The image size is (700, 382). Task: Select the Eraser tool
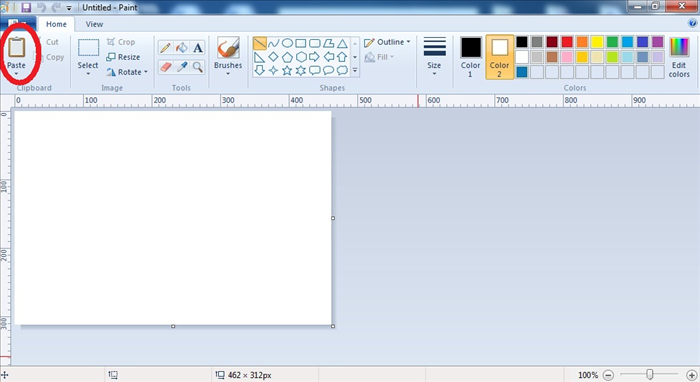[165, 67]
